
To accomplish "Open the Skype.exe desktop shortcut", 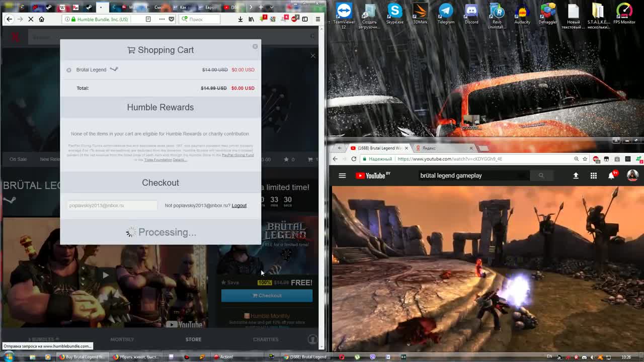I will point(395,14).
